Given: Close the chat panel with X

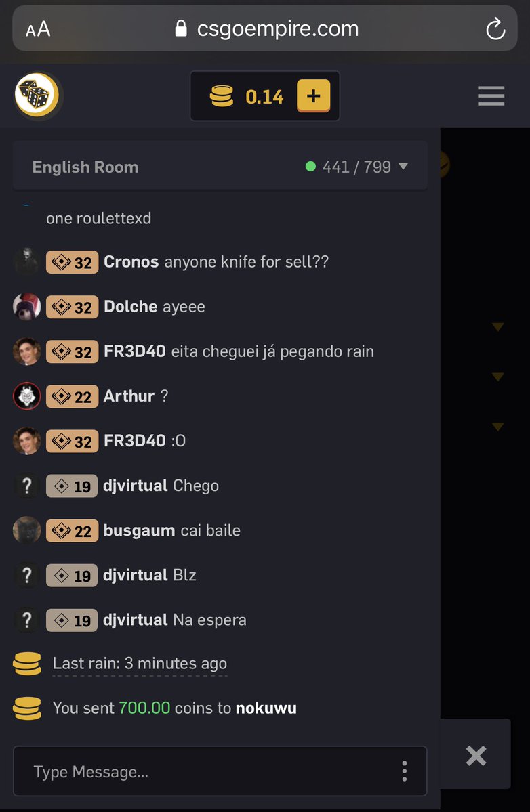Looking at the screenshot, I should click(476, 756).
